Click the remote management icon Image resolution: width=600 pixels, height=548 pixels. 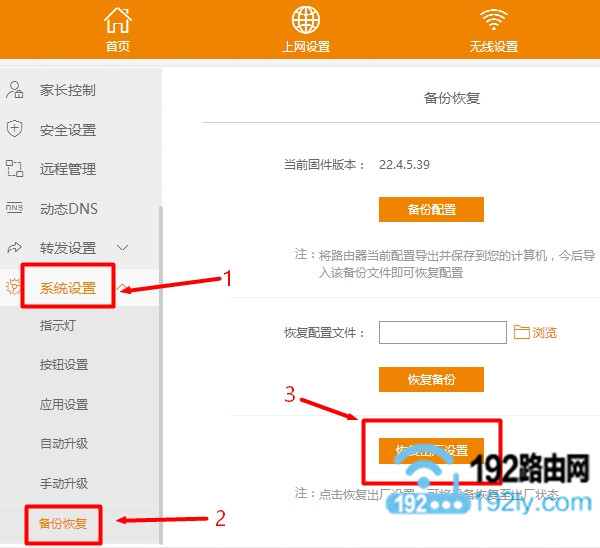pyautogui.click(x=15, y=169)
